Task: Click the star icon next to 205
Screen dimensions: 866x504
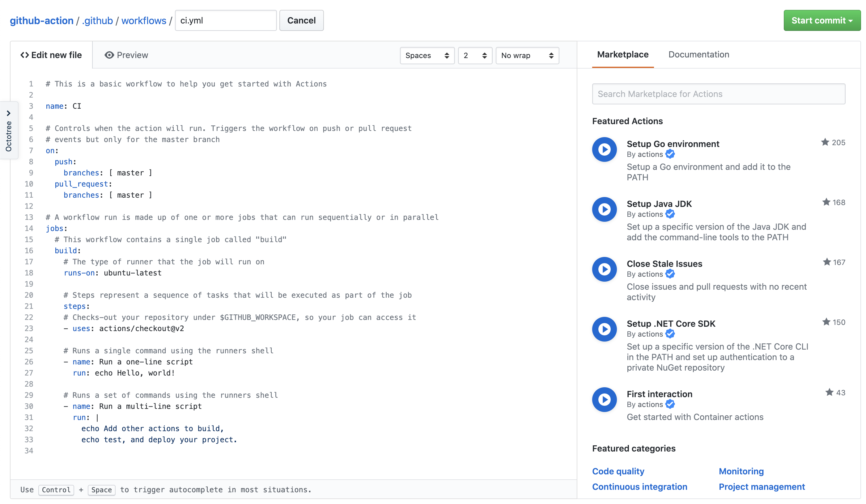Action: [x=825, y=142]
